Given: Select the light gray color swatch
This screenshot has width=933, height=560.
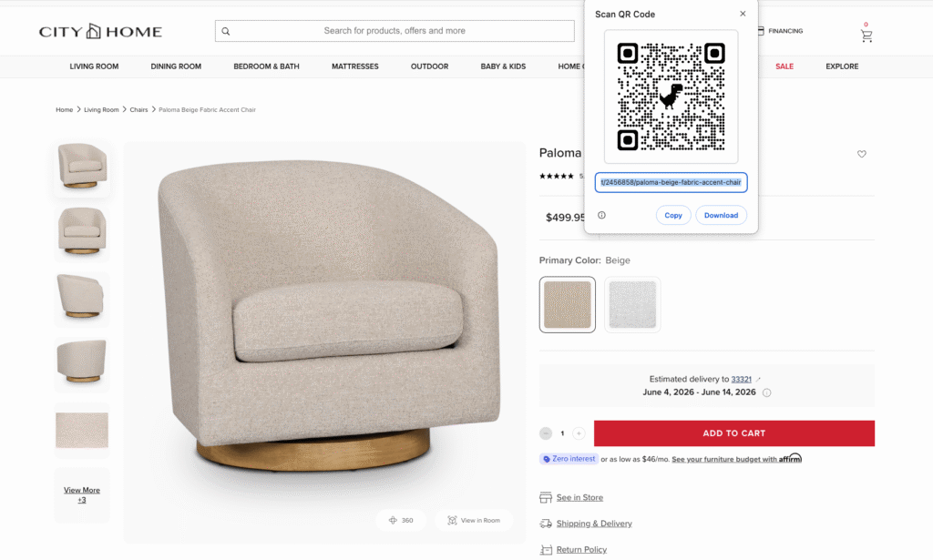Looking at the screenshot, I should click(632, 304).
